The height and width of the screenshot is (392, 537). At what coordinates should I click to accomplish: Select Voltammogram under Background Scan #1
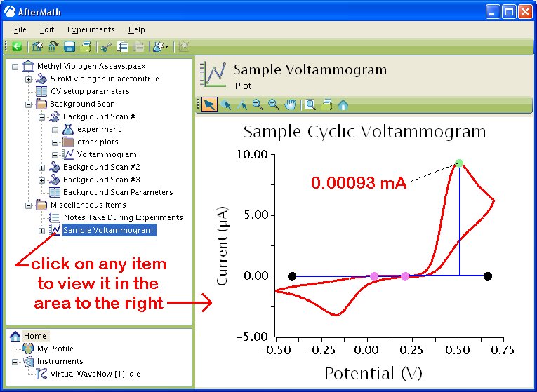[107, 154]
